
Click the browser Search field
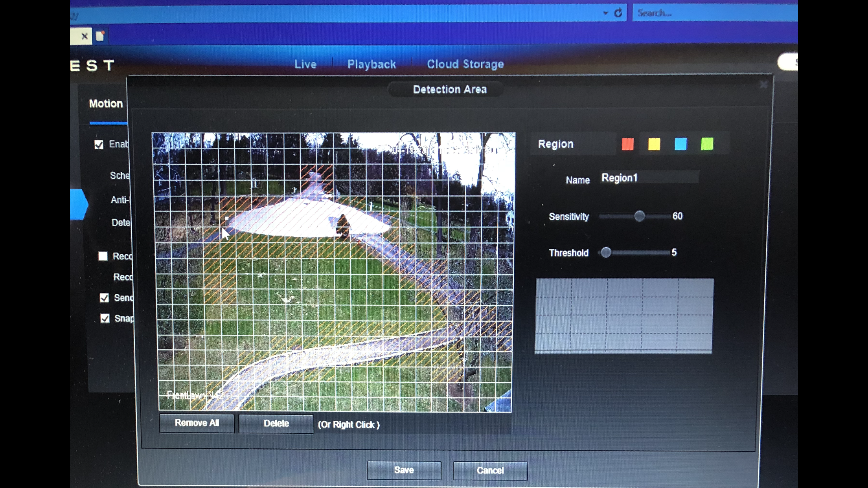pyautogui.click(x=715, y=13)
